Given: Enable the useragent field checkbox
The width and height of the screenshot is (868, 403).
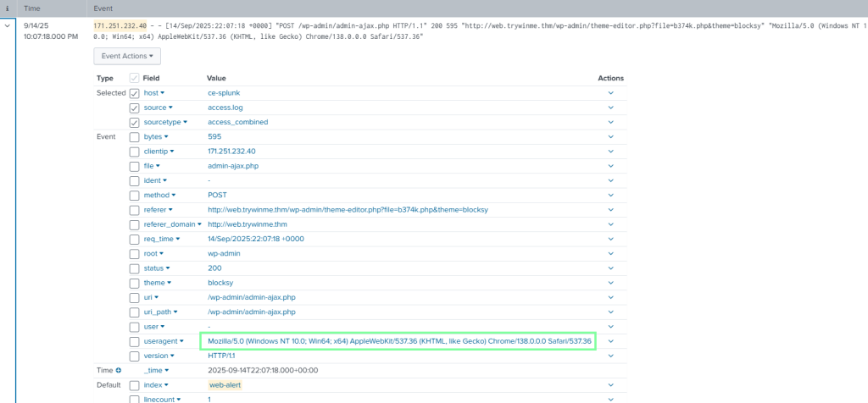Looking at the screenshot, I should point(134,341).
